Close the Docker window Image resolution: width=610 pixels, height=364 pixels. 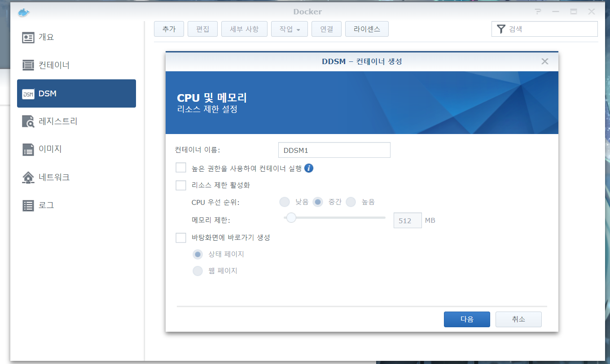pyautogui.click(x=592, y=12)
